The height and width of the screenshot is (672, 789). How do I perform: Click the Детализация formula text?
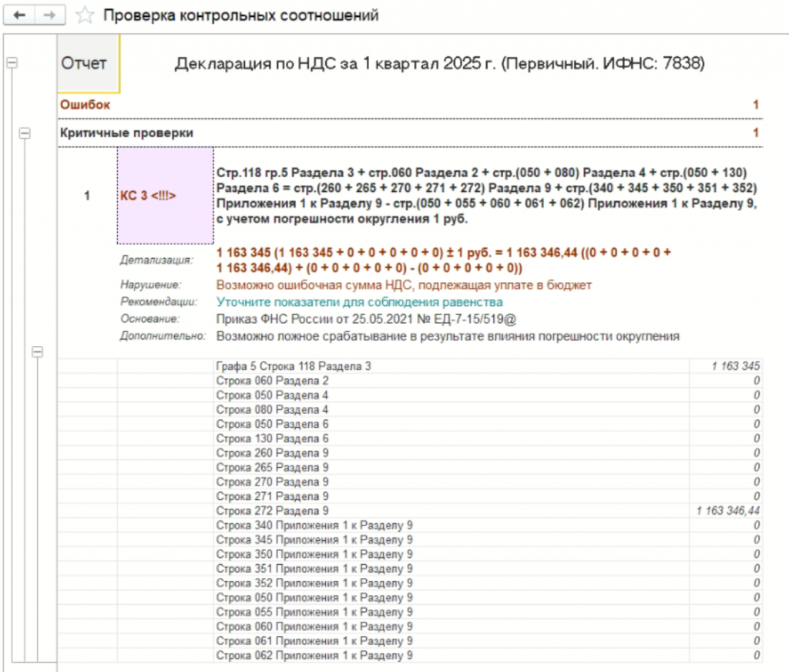[x=443, y=260]
